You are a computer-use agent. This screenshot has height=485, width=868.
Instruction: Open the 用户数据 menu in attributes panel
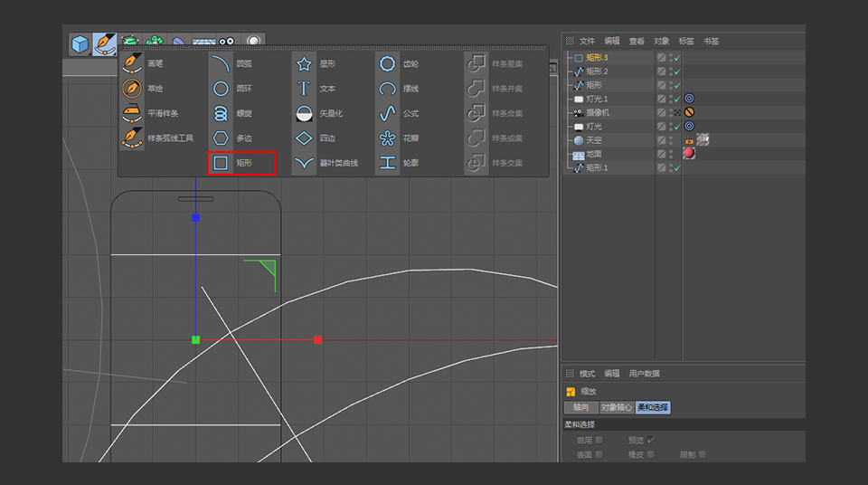[x=645, y=374]
